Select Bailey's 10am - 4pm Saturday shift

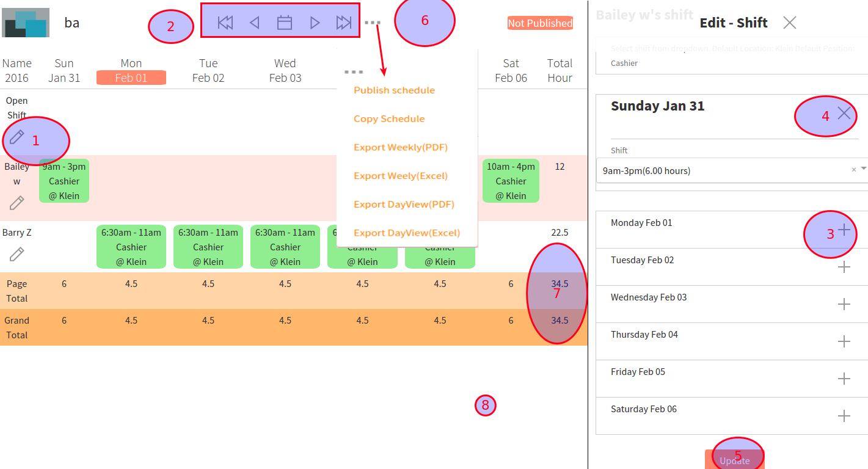[x=511, y=181]
